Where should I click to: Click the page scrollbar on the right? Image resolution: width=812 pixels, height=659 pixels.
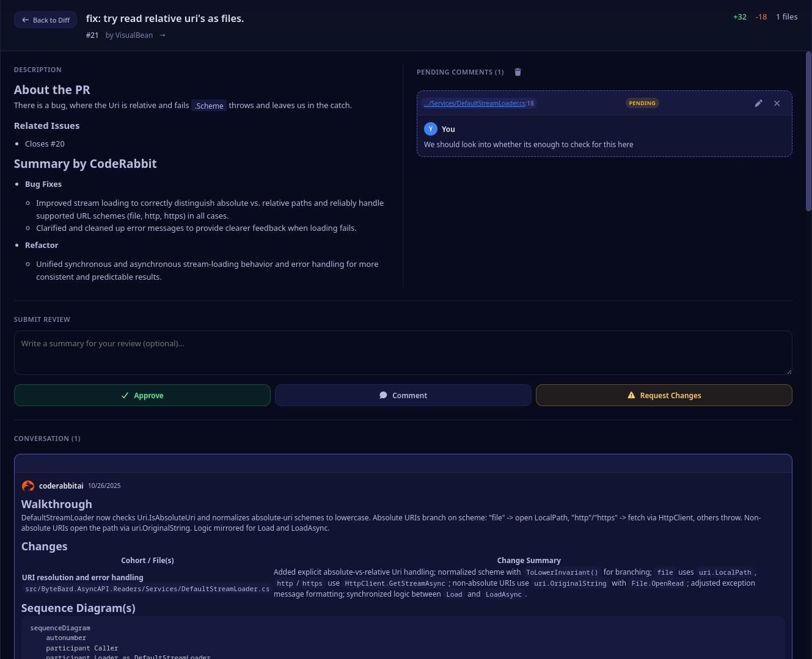coord(808,122)
